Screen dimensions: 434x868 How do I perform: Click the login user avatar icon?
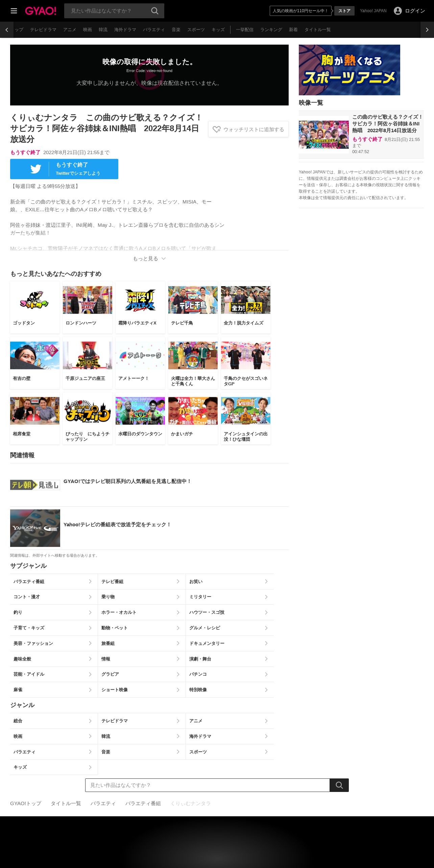click(398, 11)
